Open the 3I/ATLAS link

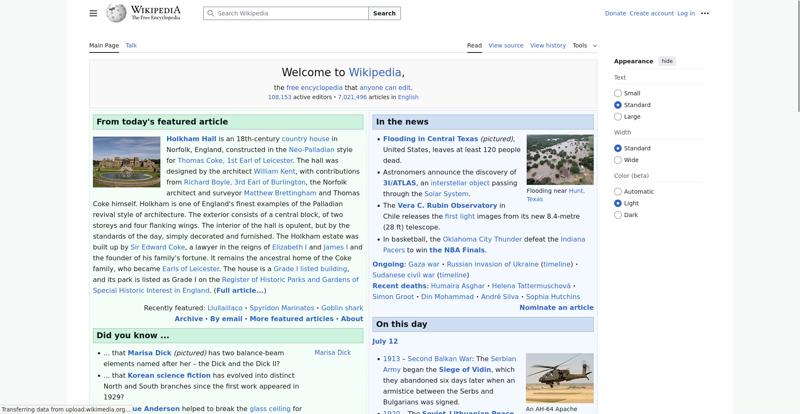(x=399, y=183)
